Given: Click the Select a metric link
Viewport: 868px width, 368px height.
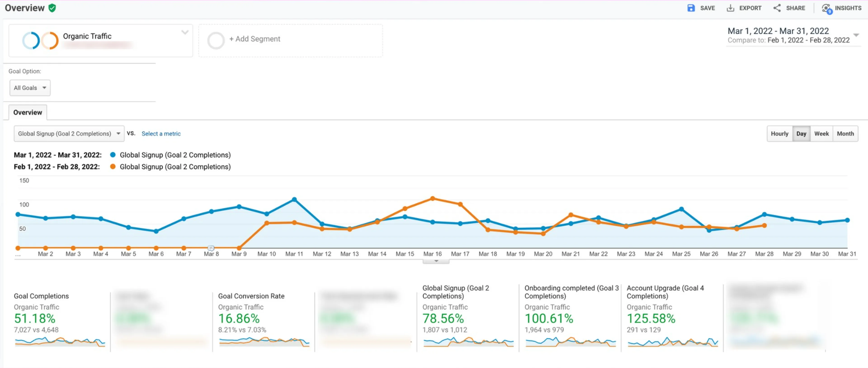Looking at the screenshot, I should tap(161, 134).
